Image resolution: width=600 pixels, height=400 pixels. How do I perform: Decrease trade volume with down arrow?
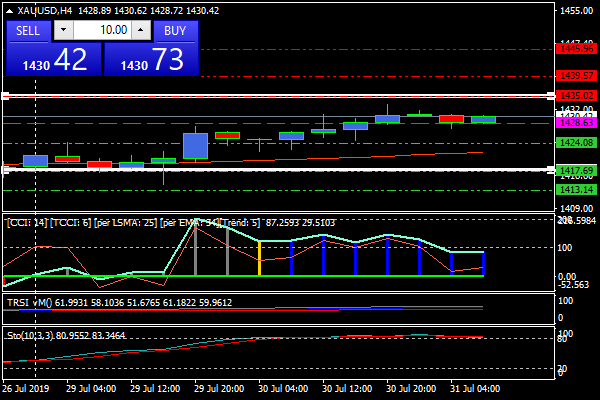click(x=71, y=30)
